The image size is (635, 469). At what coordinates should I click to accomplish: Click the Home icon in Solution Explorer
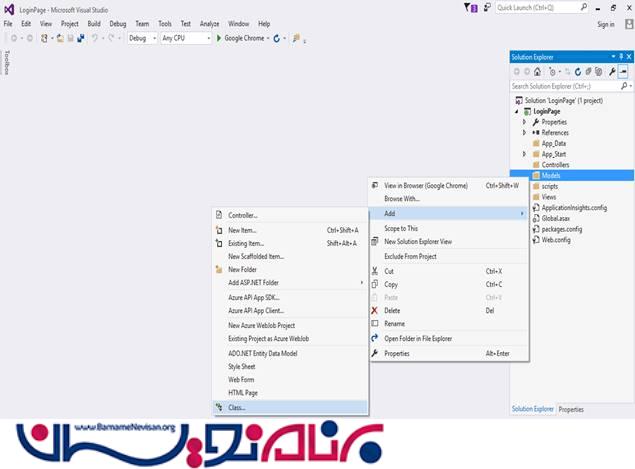pos(537,72)
